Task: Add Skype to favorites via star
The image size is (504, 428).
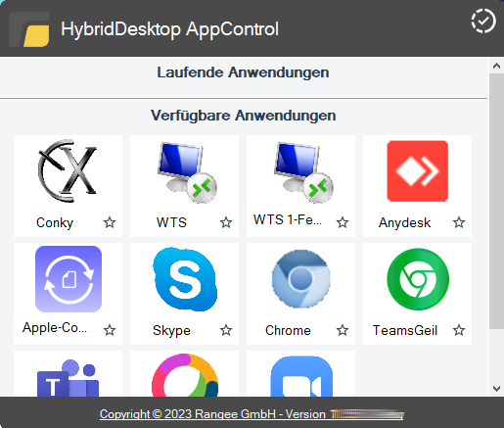Action: click(x=226, y=330)
